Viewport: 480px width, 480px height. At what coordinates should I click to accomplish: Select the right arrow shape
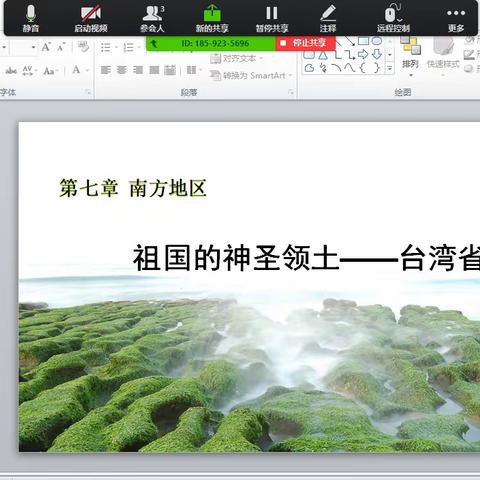click(363, 54)
